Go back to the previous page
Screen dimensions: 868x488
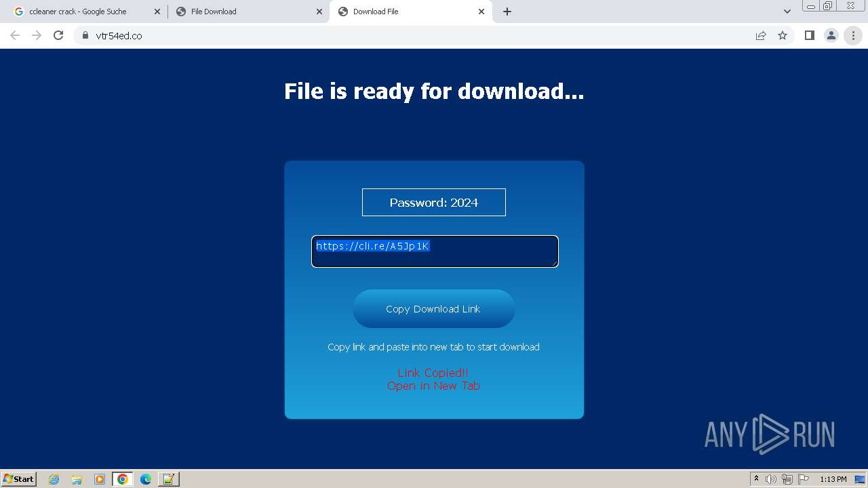15,35
